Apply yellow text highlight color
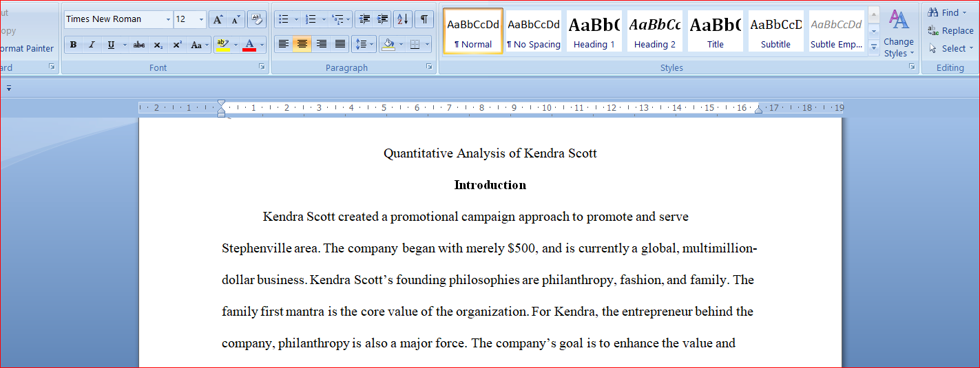The image size is (980, 368). (x=222, y=45)
